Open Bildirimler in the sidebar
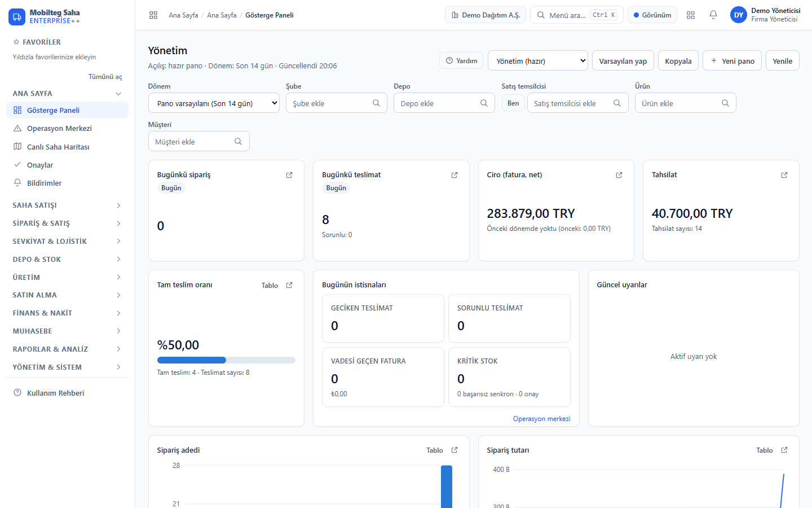Viewport: 812px width, 508px height. (x=67, y=183)
